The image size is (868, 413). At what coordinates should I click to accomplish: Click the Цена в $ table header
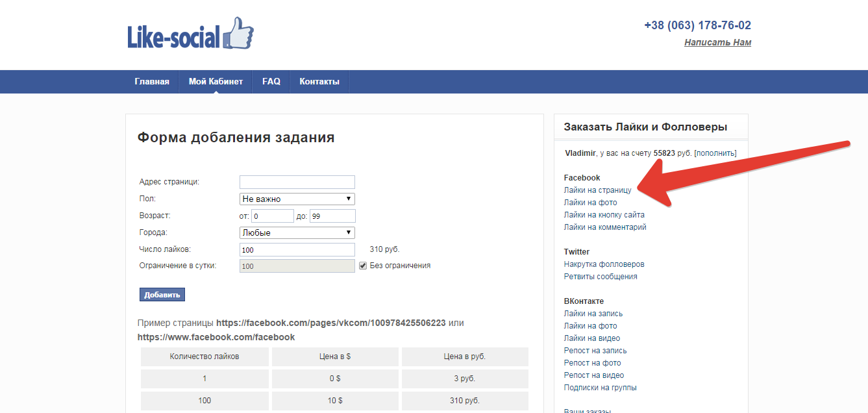pos(335,357)
